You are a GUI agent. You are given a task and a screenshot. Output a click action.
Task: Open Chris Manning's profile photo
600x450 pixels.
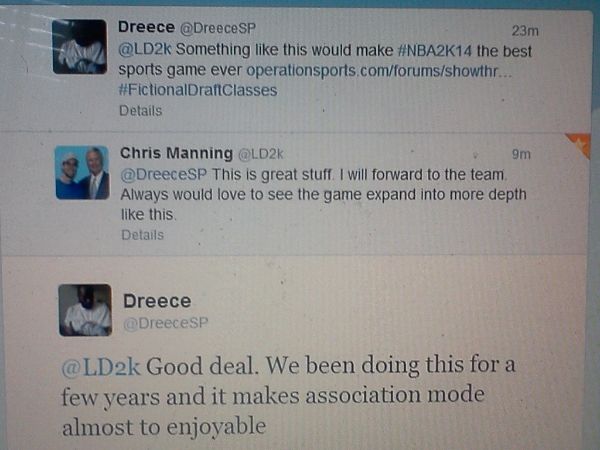pos(82,173)
